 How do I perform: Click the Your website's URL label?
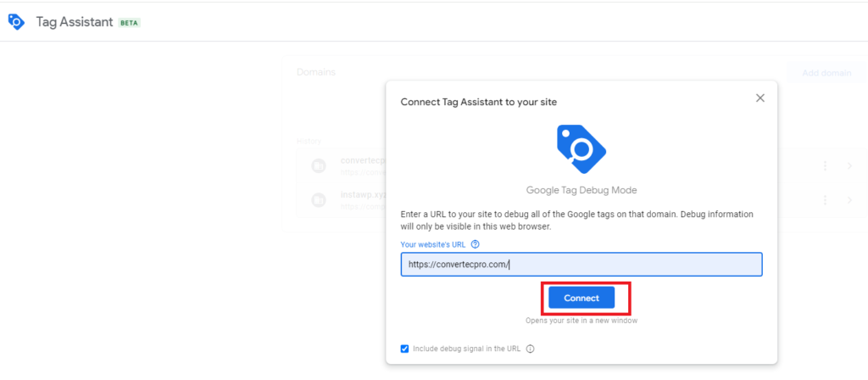point(433,244)
